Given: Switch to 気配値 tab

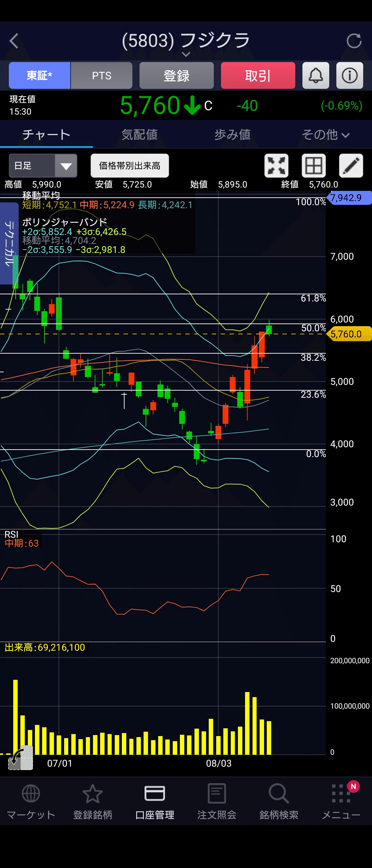Looking at the screenshot, I should tap(139, 135).
